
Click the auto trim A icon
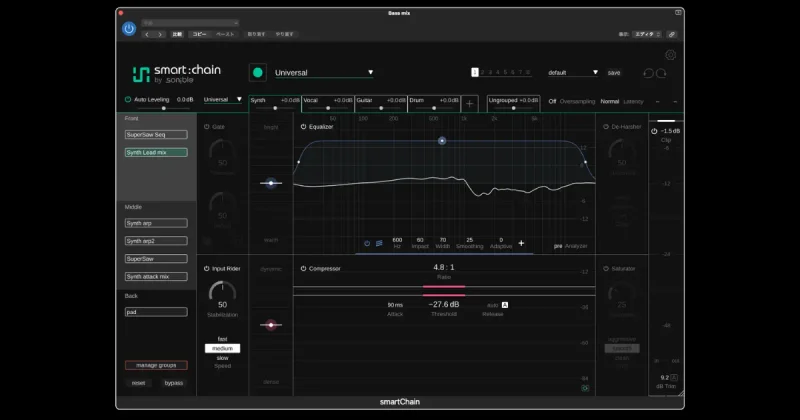[x=674, y=378]
